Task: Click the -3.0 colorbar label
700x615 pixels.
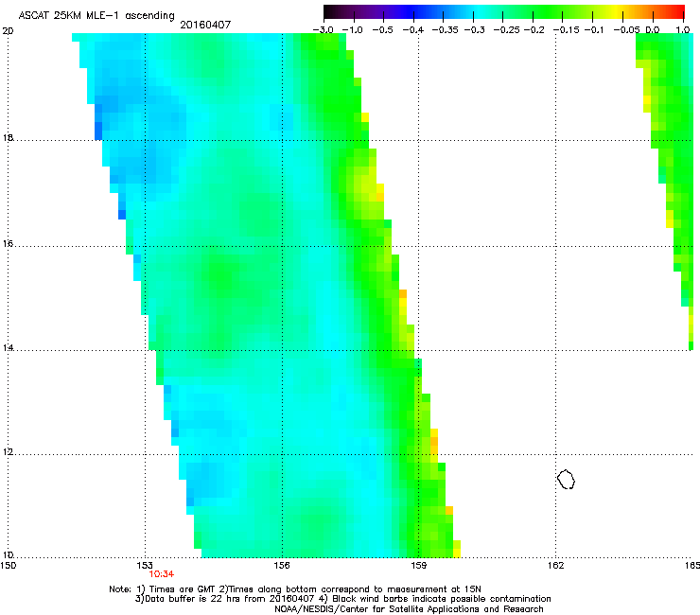Action: pos(324,30)
